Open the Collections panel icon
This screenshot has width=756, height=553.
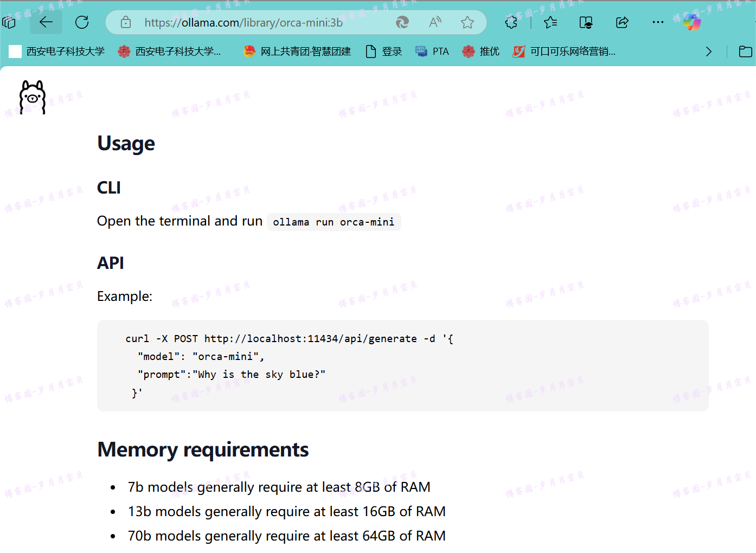coord(586,22)
